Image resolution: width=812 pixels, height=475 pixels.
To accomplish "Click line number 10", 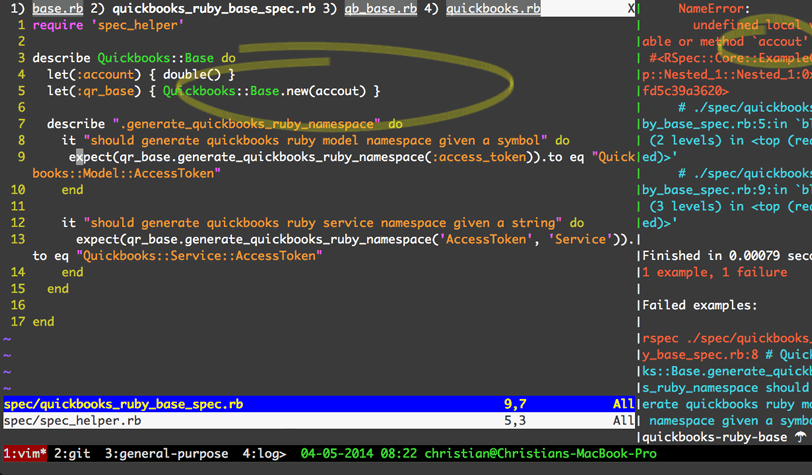I will (x=18, y=190).
